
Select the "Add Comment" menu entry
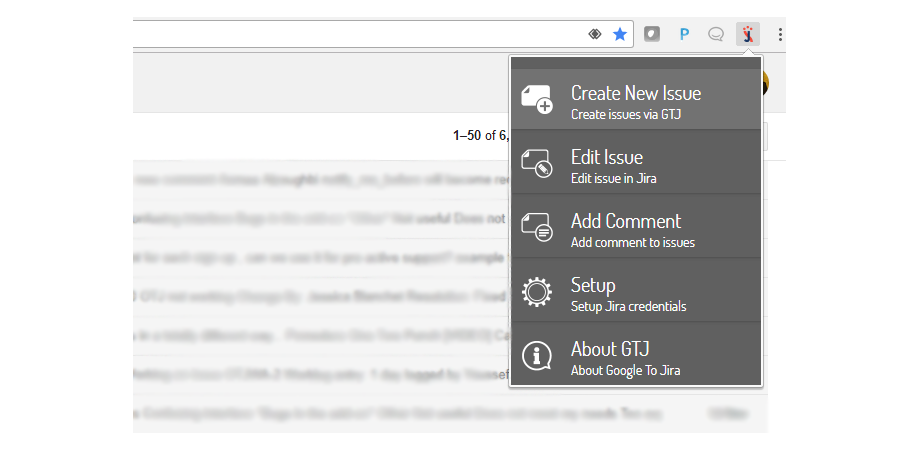[626, 221]
